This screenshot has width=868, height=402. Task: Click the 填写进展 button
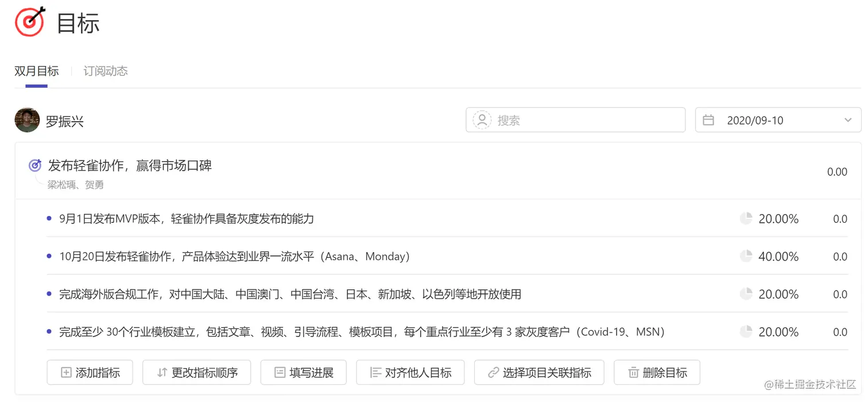(x=304, y=373)
